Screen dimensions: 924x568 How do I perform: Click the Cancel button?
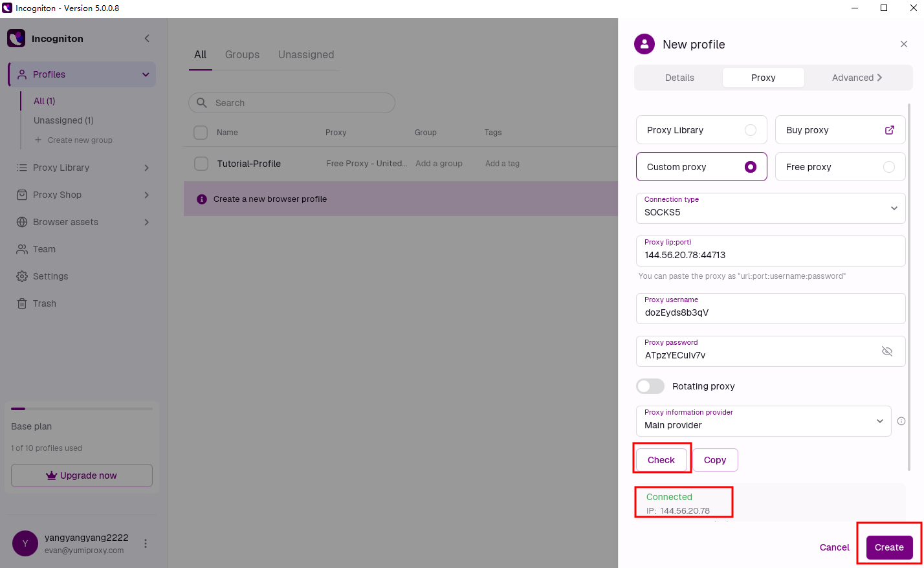click(x=835, y=547)
